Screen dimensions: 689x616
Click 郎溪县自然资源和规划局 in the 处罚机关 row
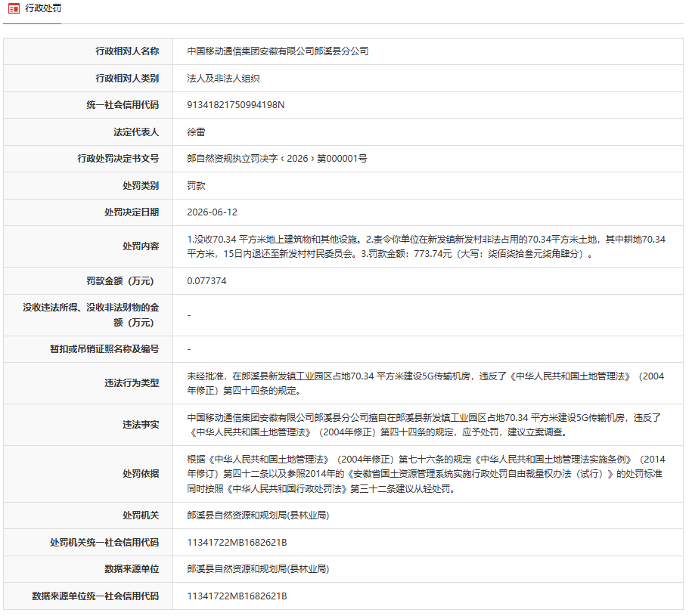[x=258, y=515]
